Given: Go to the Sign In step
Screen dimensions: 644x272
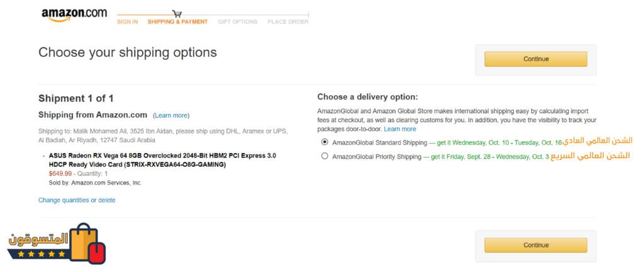Looking at the screenshot, I should point(127,22).
